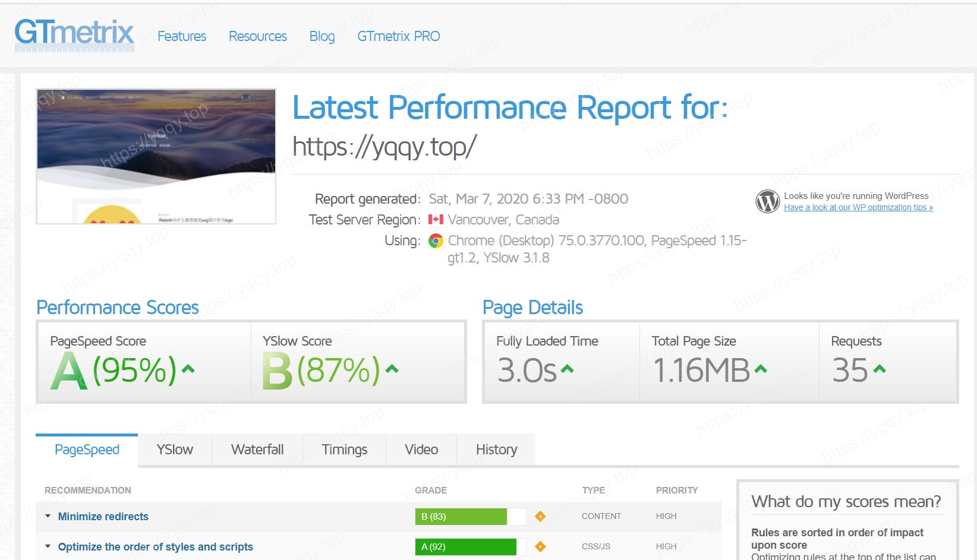
Task: Click the orange diamond beside Optimize order row
Action: 540,547
